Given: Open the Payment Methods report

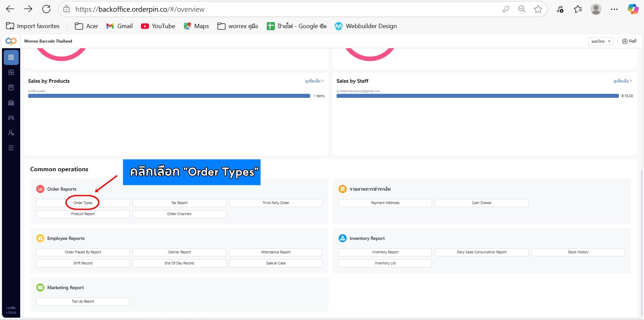Looking at the screenshot, I should pyautogui.click(x=385, y=203).
